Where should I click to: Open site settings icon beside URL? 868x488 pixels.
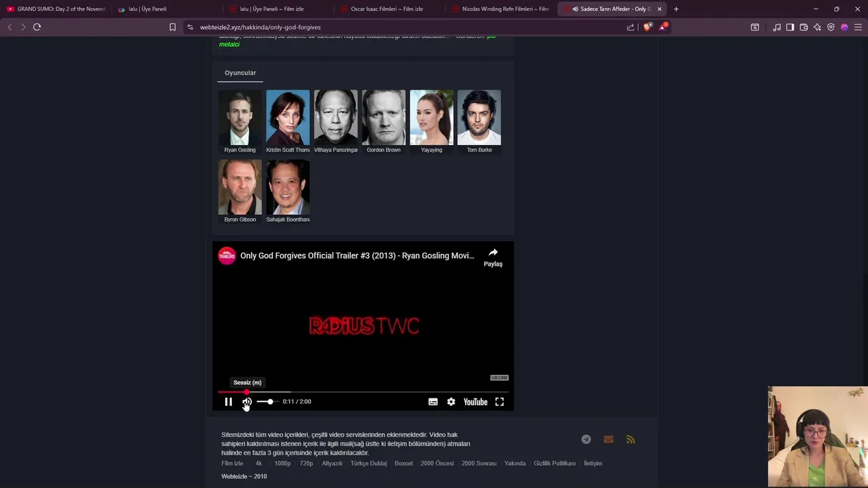tap(190, 27)
